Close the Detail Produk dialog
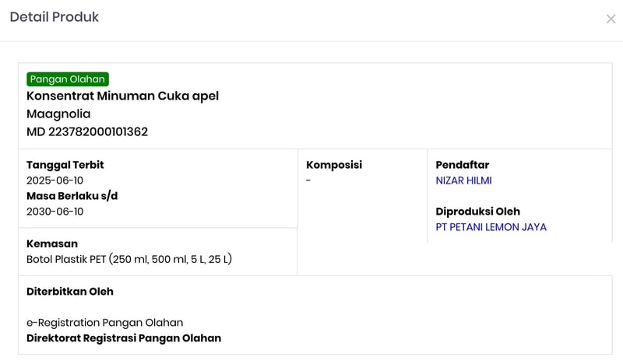The image size is (623, 364). pos(611,19)
